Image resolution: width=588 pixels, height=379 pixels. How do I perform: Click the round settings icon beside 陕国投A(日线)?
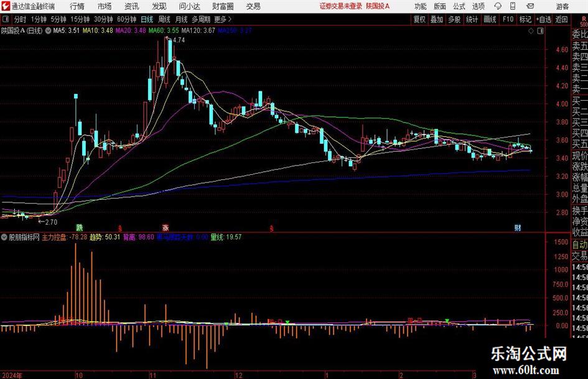click(48, 30)
